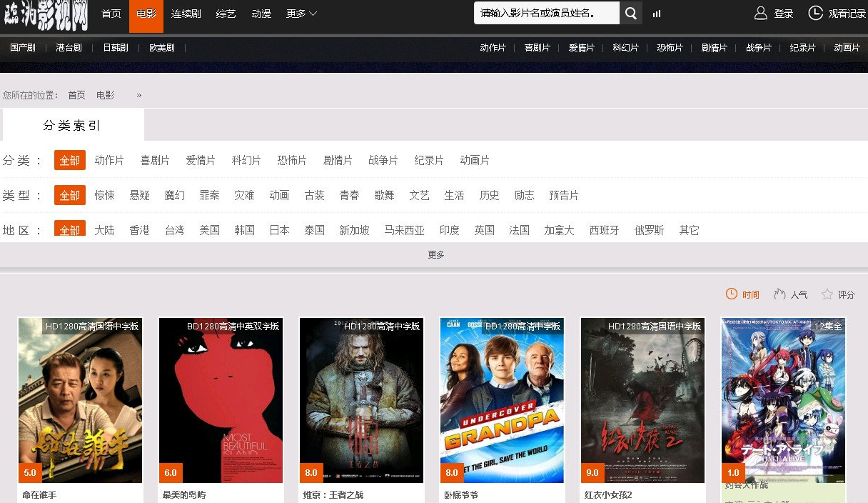
Task: Open 动漫 in top nav
Action: (261, 14)
